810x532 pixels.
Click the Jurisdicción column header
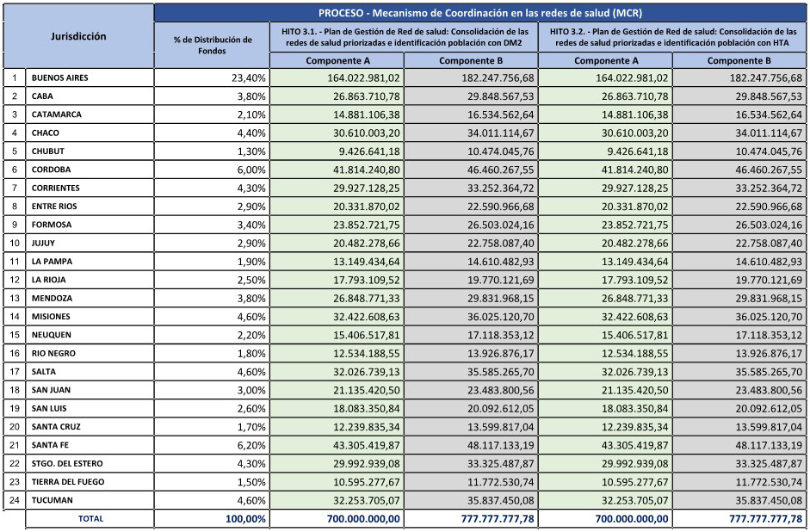[78, 37]
